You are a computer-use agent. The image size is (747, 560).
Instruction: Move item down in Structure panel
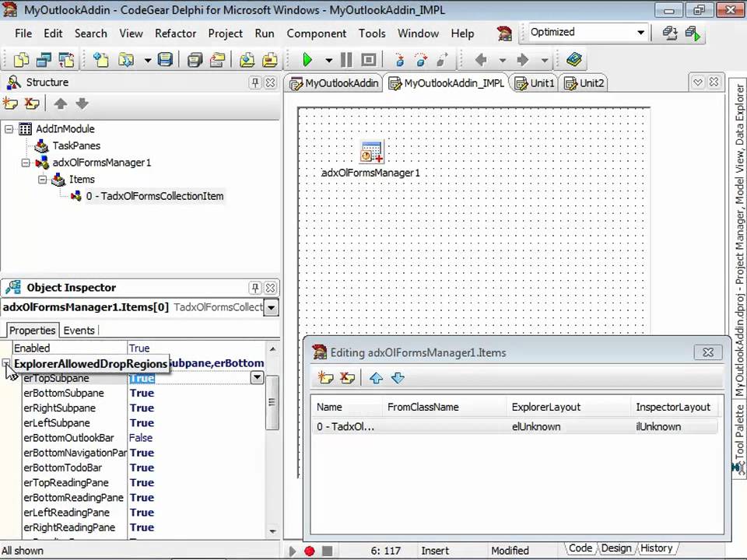82,103
